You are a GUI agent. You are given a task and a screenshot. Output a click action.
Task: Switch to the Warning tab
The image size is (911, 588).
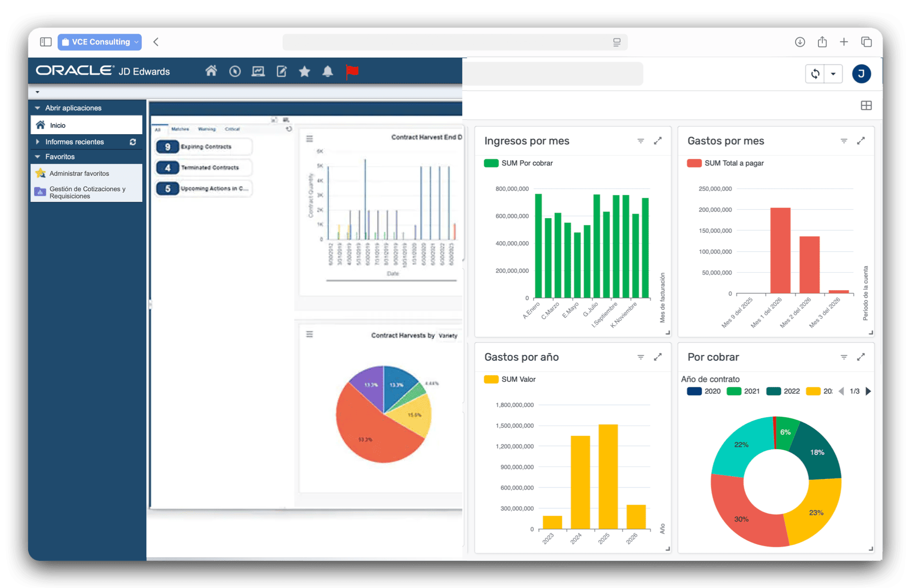point(206,129)
